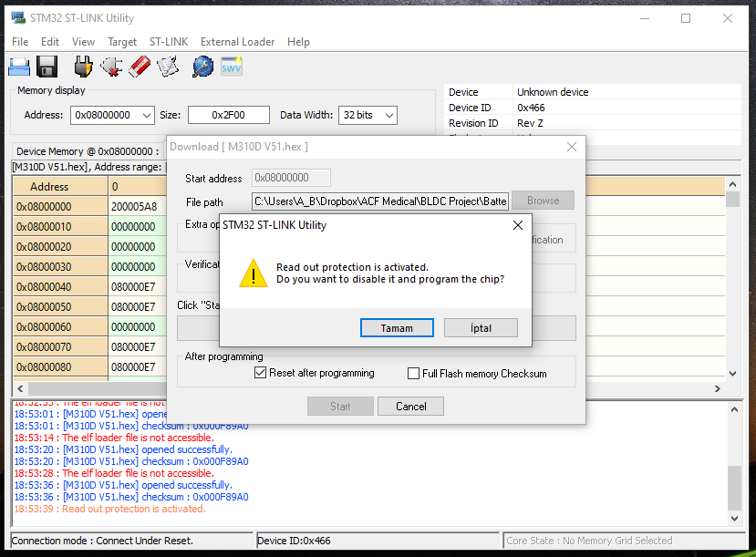Screen dimensions: 756x557
Task: Click the Size input field
Action: [x=229, y=115]
